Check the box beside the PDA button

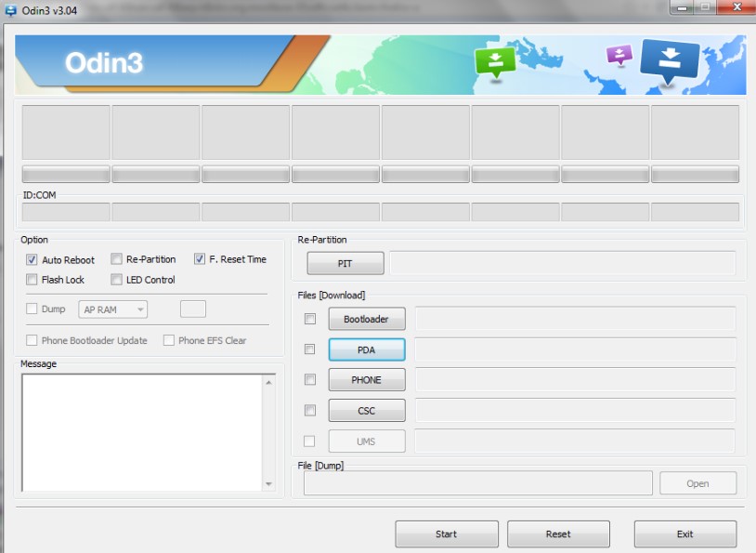pyautogui.click(x=310, y=349)
